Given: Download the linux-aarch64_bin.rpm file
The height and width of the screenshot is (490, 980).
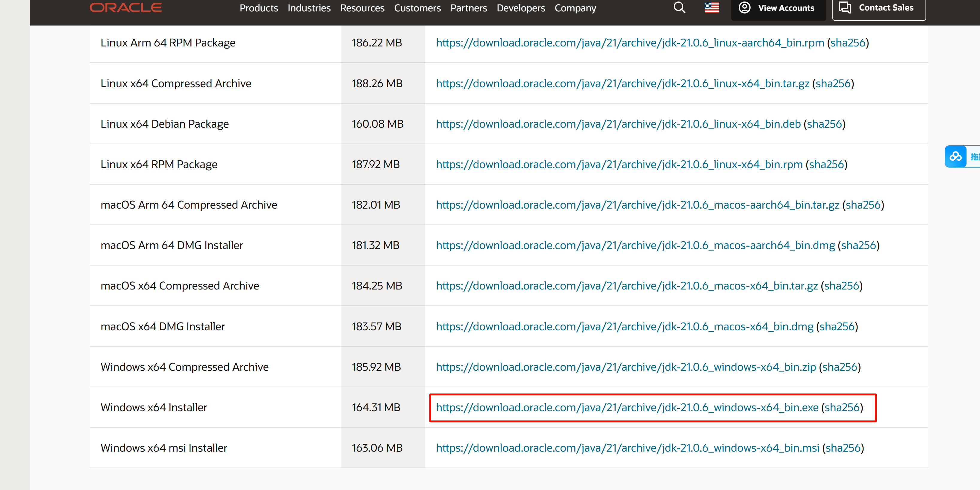Looking at the screenshot, I should 630,43.
